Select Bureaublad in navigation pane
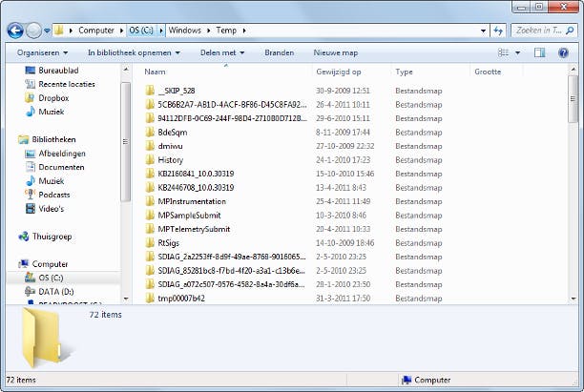The height and width of the screenshot is (392, 584). [x=58, y=71]
